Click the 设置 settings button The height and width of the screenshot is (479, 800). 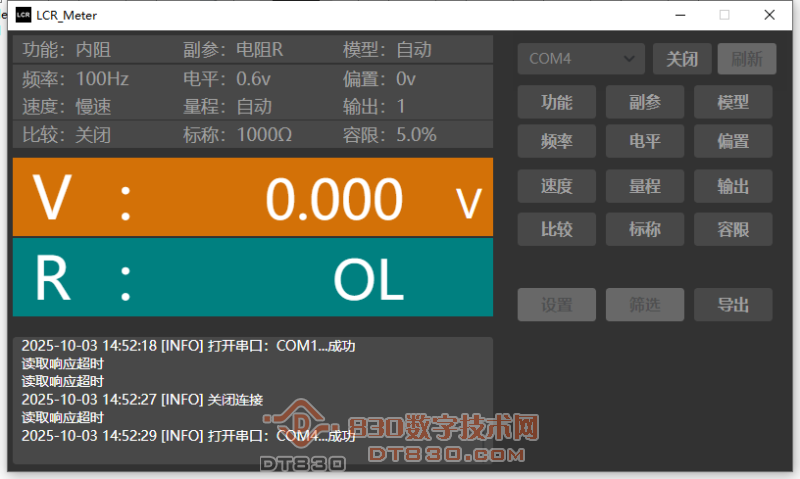tap(556, 305)
